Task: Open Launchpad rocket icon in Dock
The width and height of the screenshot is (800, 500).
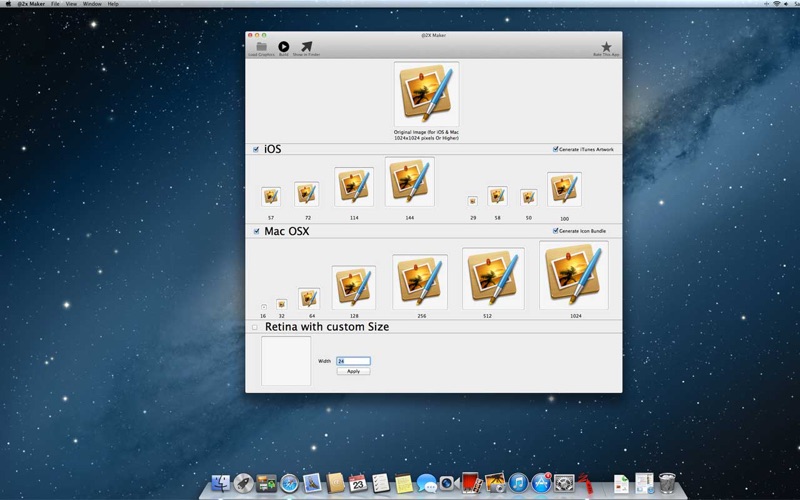Action: pyautogui.click(x=243, y=483)
